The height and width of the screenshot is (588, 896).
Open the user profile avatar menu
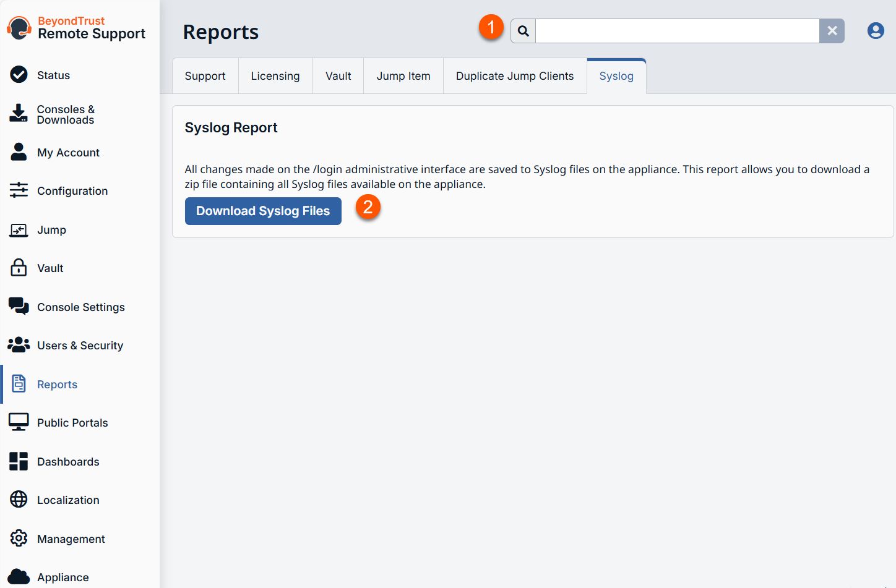pyautogui.click(x=876, y=31)
